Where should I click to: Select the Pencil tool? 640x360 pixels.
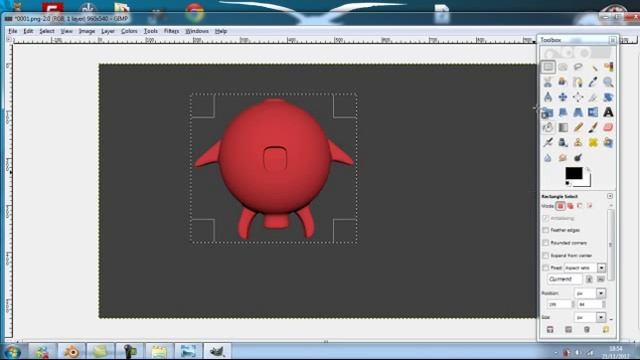(578, 127)
